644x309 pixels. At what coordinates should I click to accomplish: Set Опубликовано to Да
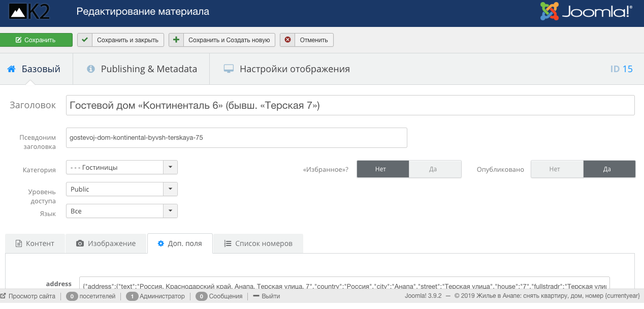tap(609, 169)
